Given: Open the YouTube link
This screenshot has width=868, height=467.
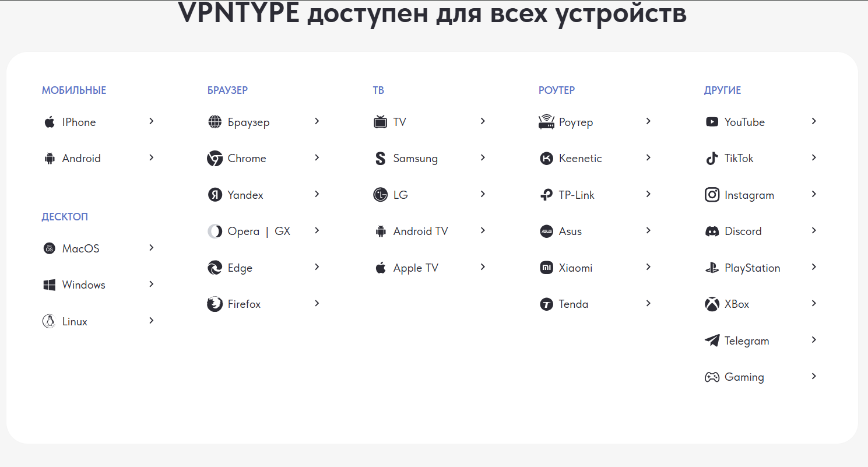Looking at the screenshot, I should click(744, 122).
